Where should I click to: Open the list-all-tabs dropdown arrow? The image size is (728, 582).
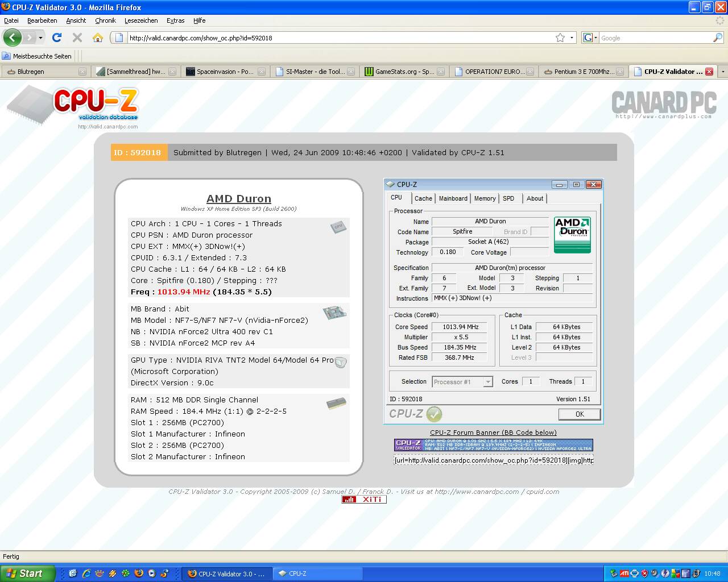point(723,72)
